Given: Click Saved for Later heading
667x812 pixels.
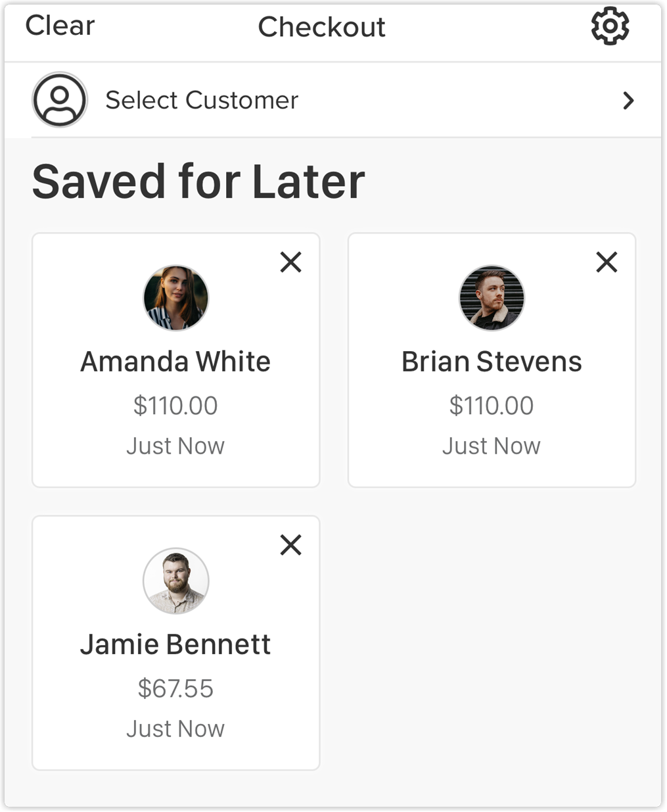Looking at the screenshot, I should pos(198,181).
